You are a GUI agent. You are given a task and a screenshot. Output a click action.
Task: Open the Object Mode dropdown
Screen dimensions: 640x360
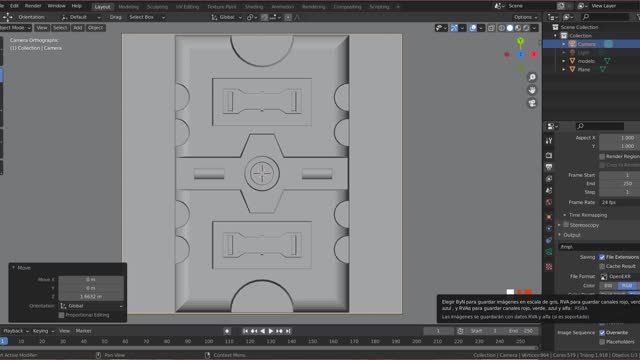click(15, 28)
